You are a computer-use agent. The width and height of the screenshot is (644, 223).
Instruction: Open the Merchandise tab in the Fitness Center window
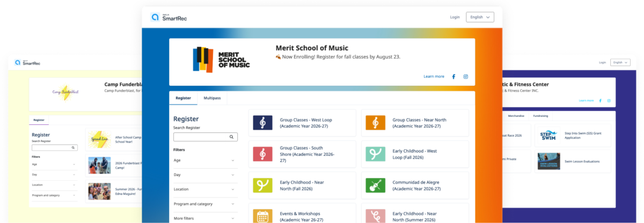coord(517,116)
